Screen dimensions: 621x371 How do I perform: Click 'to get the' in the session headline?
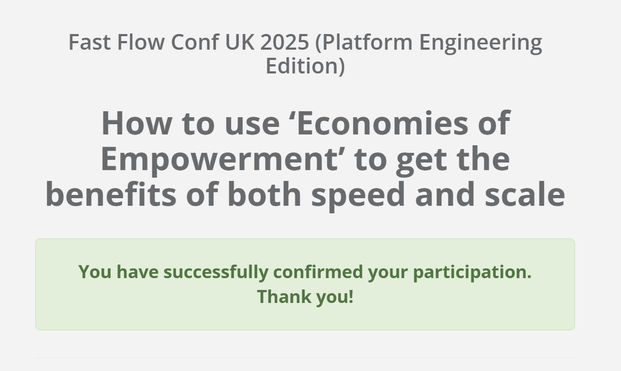tap(432, 160)
